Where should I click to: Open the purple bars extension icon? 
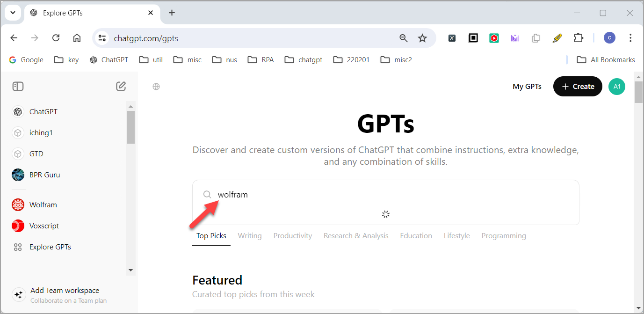pos(515,38)
